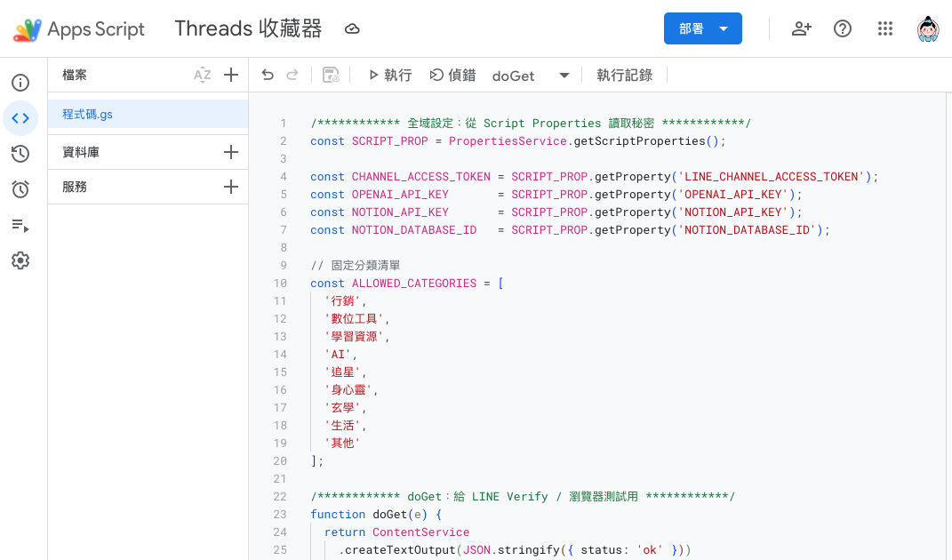Click the save project disk icon
This screenshot has height=560, width=952.
[331, 76]
